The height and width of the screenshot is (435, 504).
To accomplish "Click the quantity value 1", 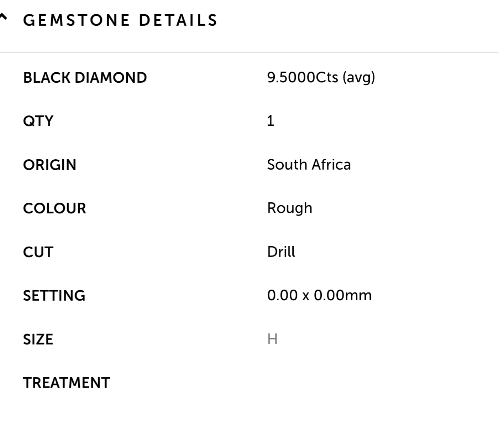I will coord(271,121).
